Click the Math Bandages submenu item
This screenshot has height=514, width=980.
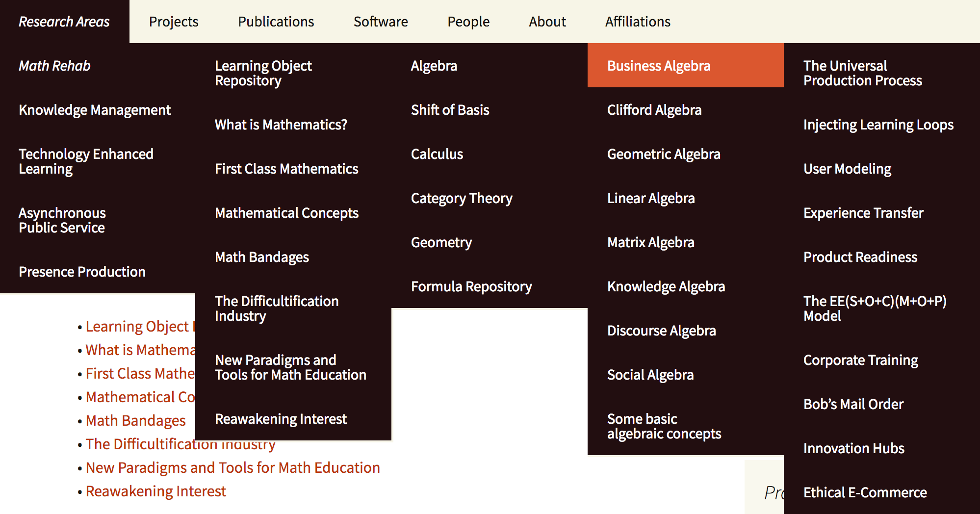point(262,257)
